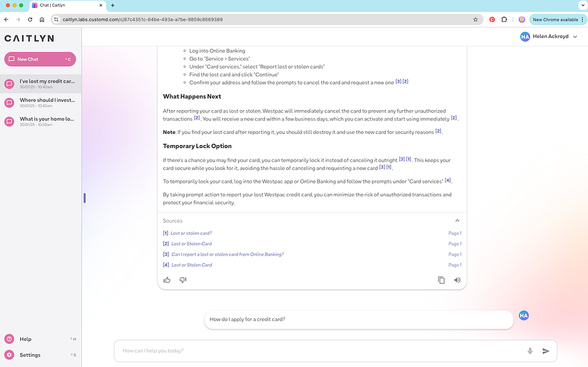Reload the page
Viewport: 588px width, 367px height.
[30, 20]
